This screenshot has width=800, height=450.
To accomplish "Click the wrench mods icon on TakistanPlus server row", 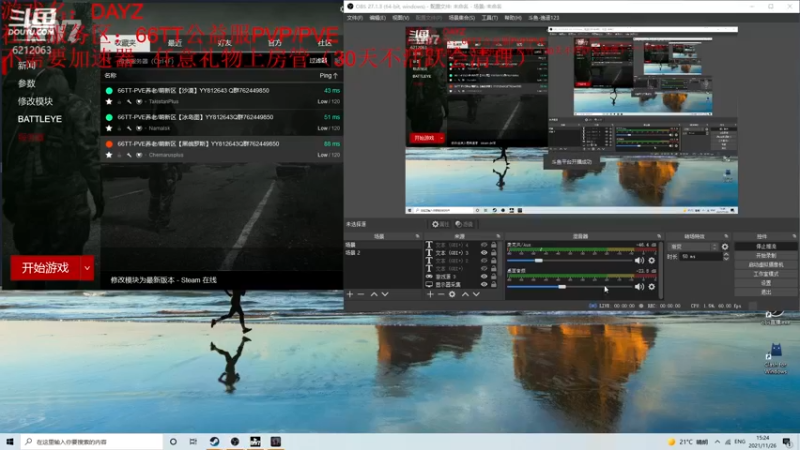I will (x=129, y=102).
